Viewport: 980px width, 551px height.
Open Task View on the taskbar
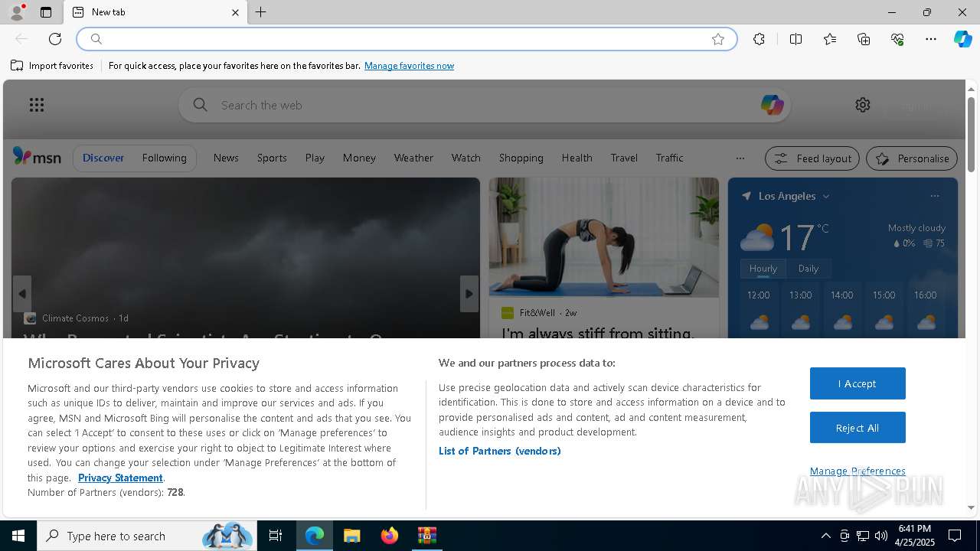(276, 536)
